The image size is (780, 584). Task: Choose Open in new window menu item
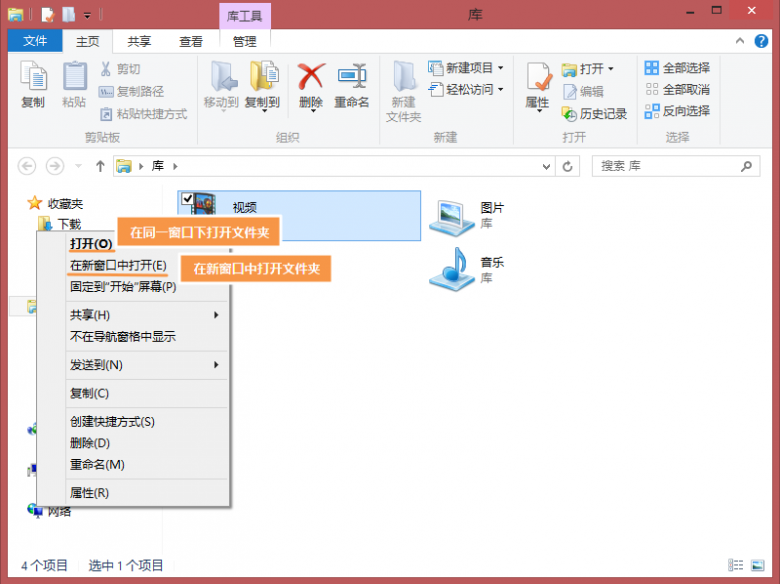(x=118, y=265)
